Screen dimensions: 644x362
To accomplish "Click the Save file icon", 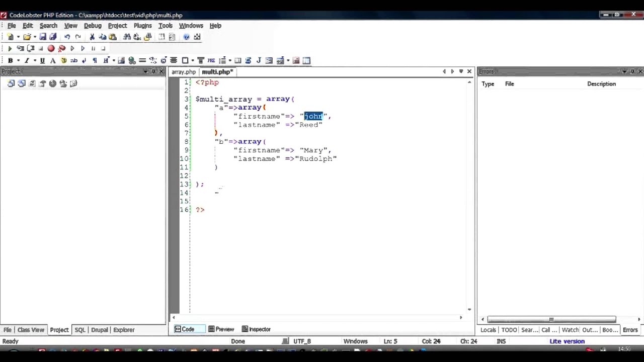I will click(x=43, y=37).
